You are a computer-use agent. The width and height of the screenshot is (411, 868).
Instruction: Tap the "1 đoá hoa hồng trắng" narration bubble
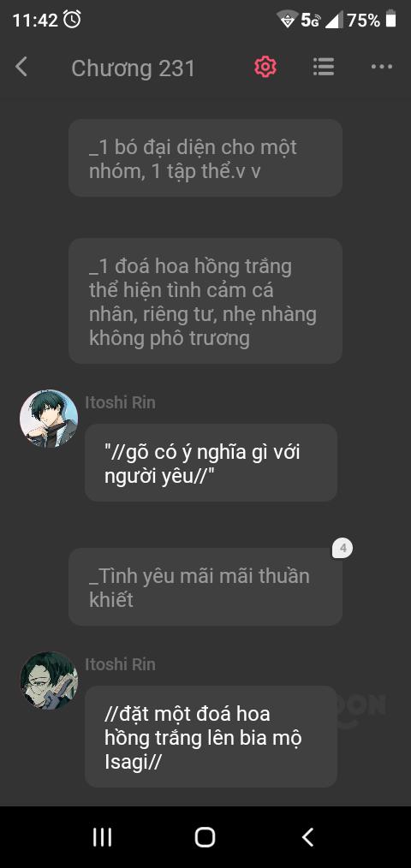(205, 301)
